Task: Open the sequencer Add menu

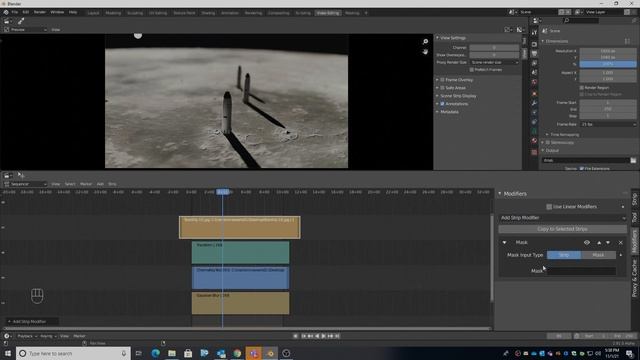Action: coord(100,184)
